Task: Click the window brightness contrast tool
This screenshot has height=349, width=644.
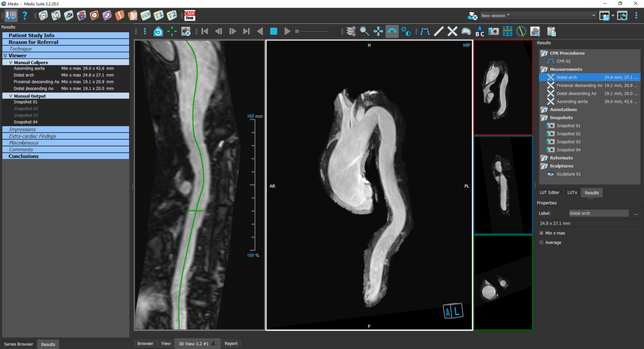Action: (406, 31)
